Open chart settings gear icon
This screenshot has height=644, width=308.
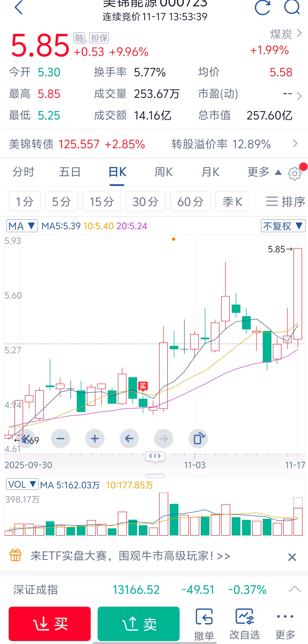coord(294,173)
